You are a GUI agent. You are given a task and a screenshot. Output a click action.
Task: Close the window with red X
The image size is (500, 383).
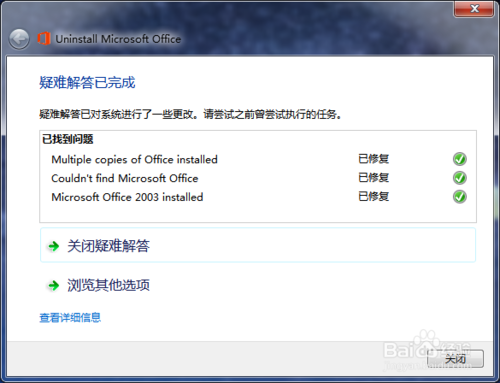tap(474, 8)
